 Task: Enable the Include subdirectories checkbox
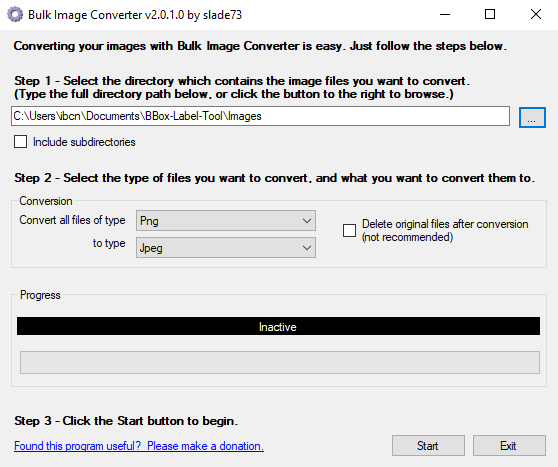(x=20, y=141)
